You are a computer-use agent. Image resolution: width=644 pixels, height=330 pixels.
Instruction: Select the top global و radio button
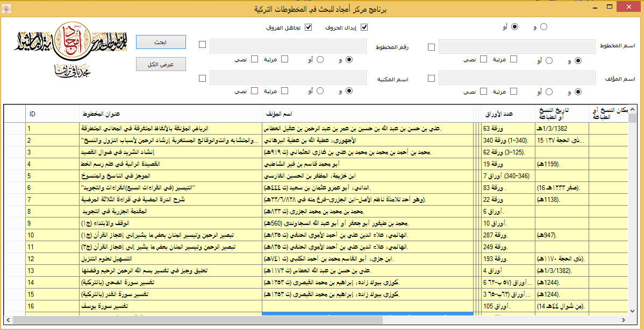click(x=543, y=27)
